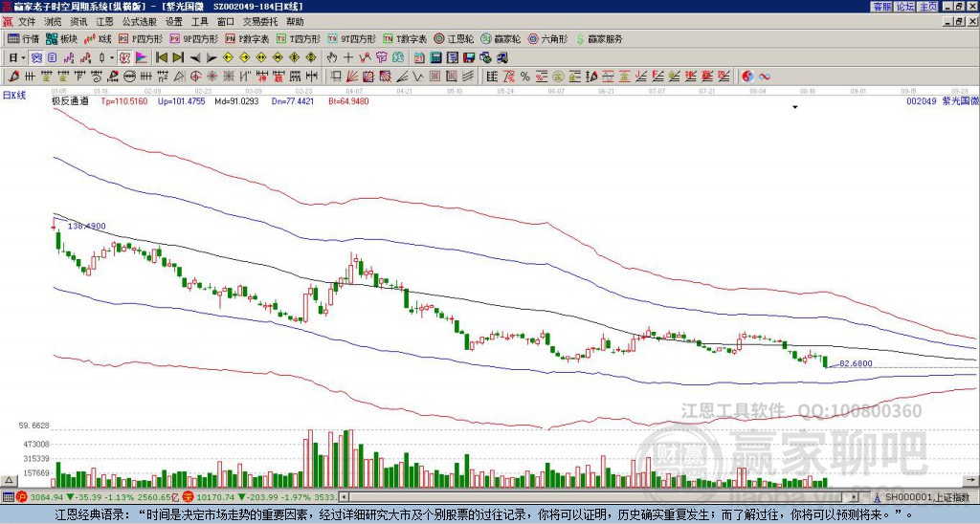Click the percent % tool icon

[x=525, y=76]
